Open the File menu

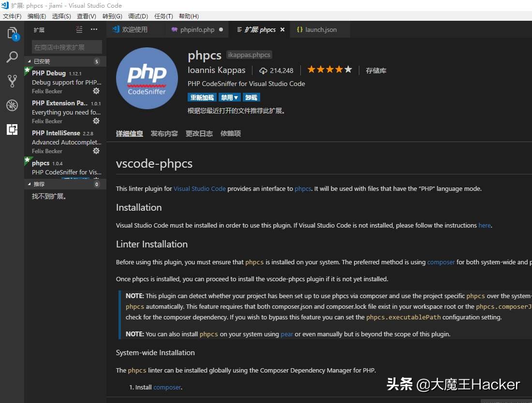point(12,16)
